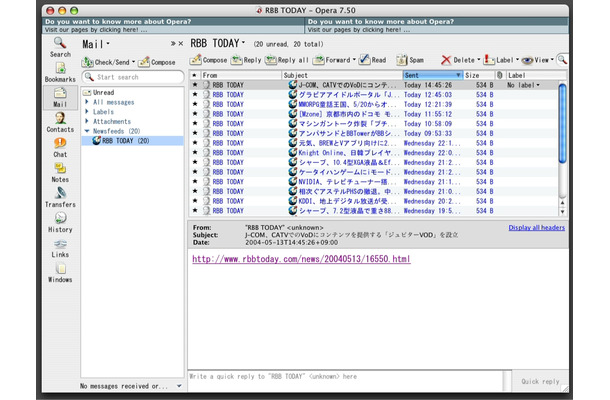
Task: Open the Chat panel
Action: [60, 147]
